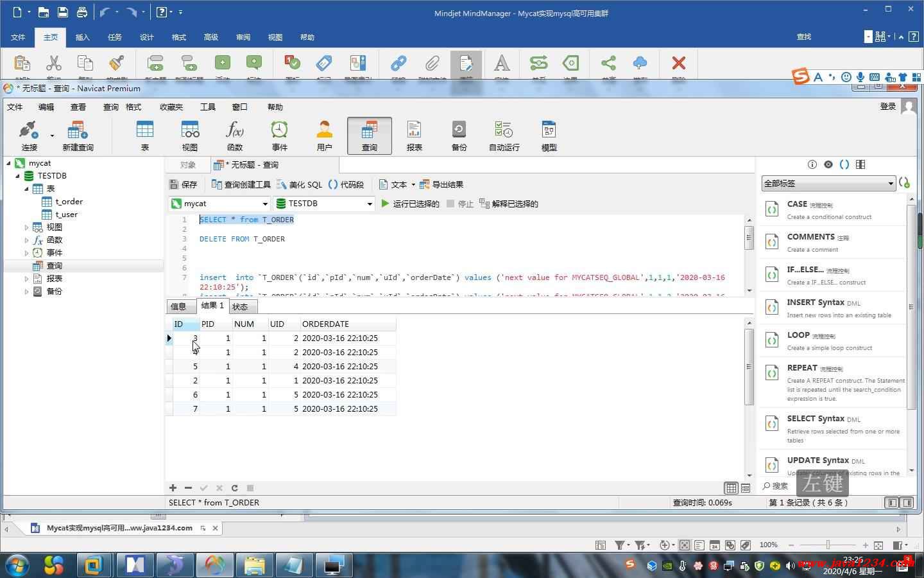Open the Text (文本) dropdown arrow

pos(413,184)
